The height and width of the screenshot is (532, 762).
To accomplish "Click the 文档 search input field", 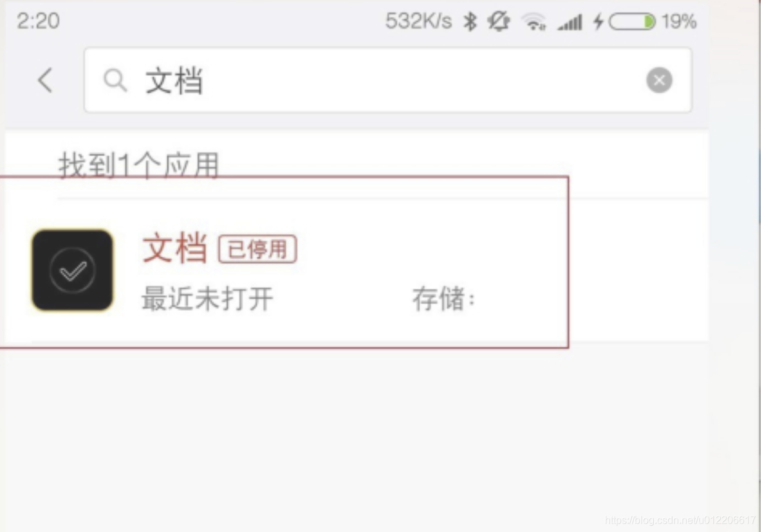I will point(387,80).
